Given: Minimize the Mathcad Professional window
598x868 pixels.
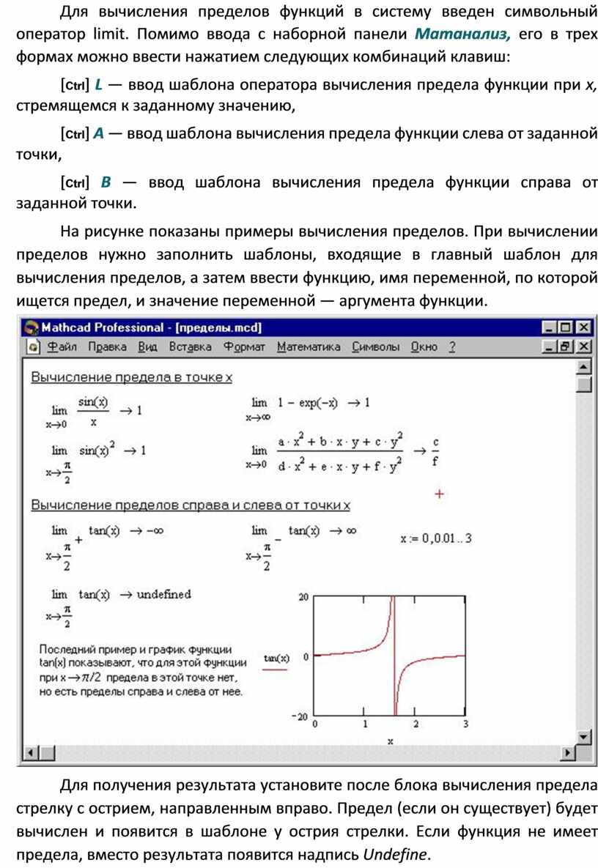Looking at the screenshot, I should 548,327.
